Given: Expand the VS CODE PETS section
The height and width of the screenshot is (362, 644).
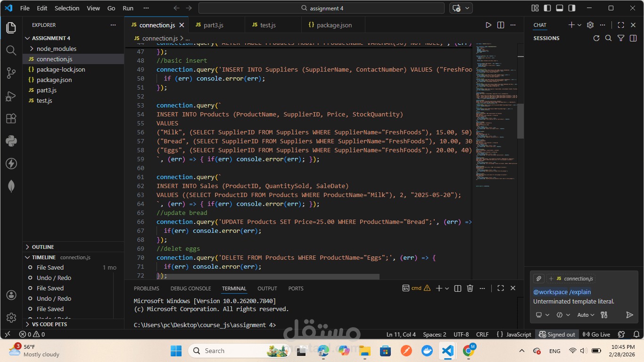Looking at the screenshot, I should pos(27,324).
